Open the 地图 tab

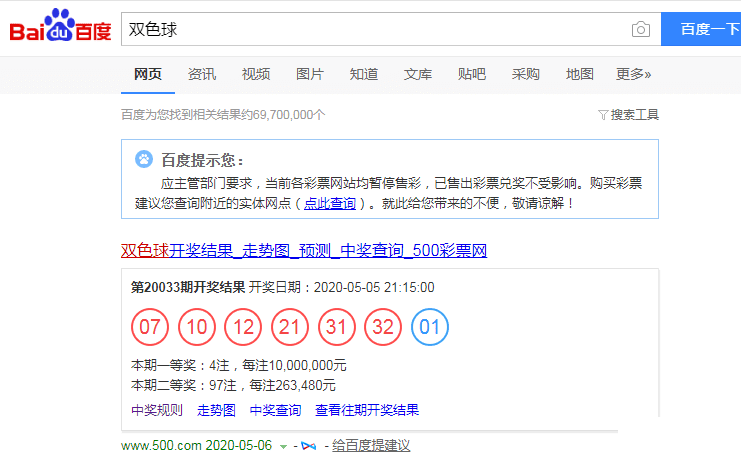point(580,74)
